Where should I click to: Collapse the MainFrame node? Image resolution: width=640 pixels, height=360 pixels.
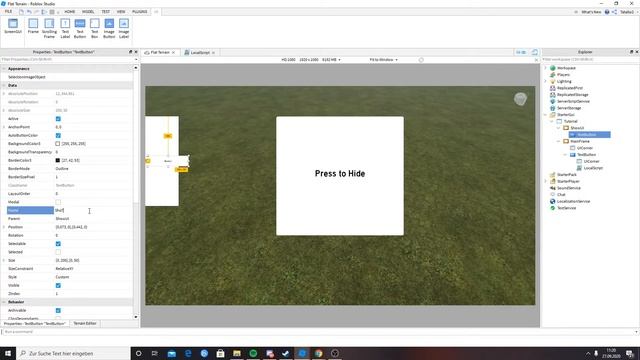point(558,141)
